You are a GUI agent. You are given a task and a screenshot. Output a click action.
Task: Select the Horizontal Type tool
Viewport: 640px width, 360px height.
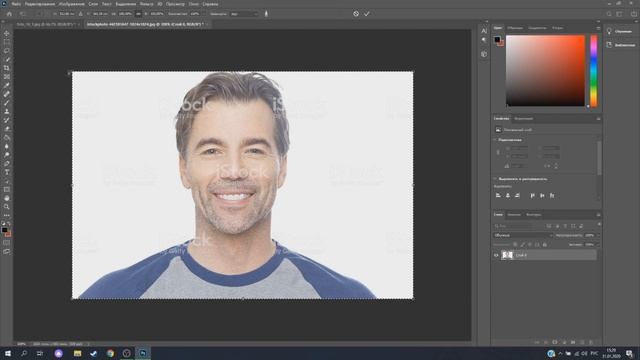point(7,172)
